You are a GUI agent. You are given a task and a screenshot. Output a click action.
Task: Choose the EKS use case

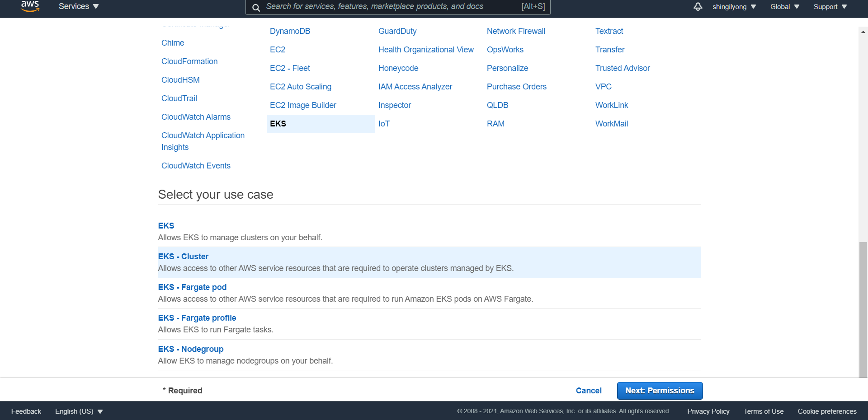[429, 231]
